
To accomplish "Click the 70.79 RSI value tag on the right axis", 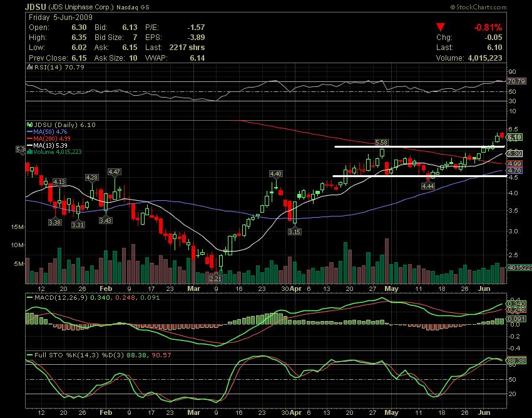I will tap(516, 81).
